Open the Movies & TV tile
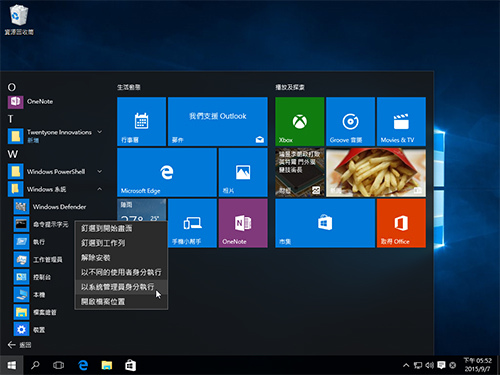Screen dimensions: 500x375 (401, 121)
